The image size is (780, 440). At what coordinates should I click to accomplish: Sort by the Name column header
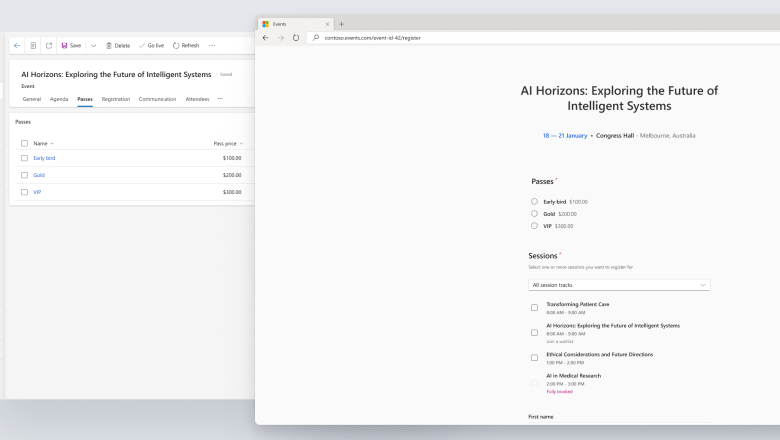coord(43,143)
